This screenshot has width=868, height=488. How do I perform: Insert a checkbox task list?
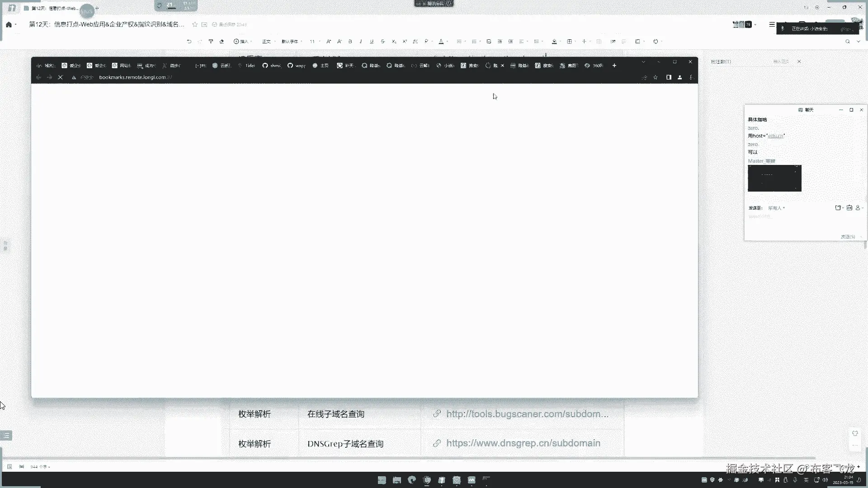pos(489,42)
